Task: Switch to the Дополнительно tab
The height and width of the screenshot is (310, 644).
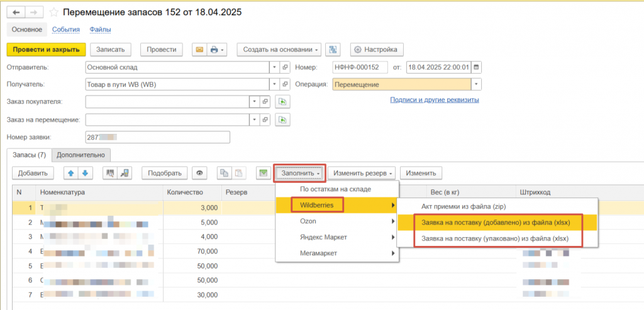Action: coord(81,154)
